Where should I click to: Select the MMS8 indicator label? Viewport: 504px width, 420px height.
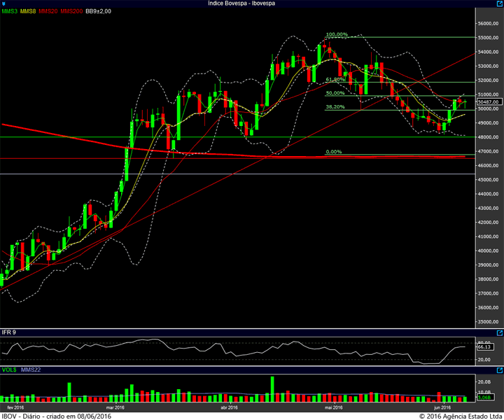[28, 11]
